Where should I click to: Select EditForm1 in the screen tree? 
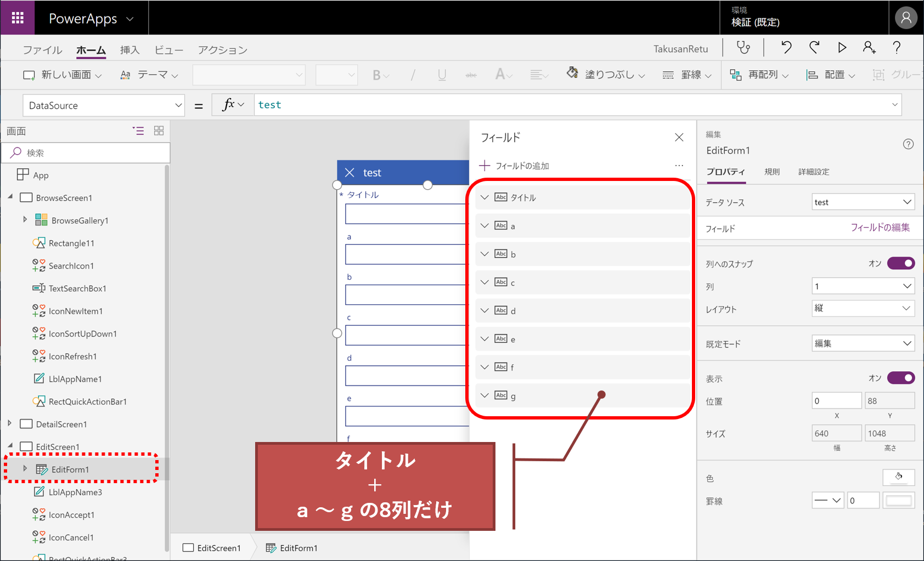coord(70,469)
